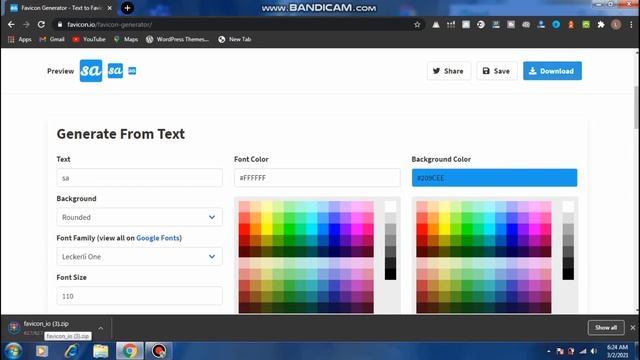Open the New Tab bookmark

pos(235,39)
